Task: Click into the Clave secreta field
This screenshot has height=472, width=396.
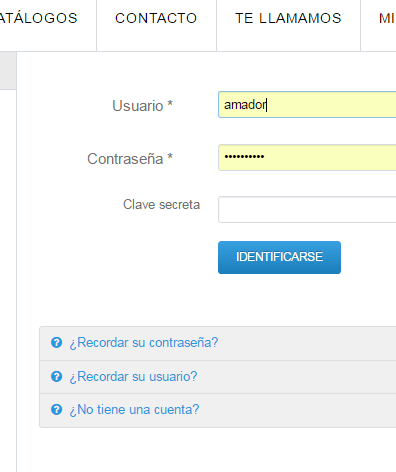Action: pyautogui.click(x=307, y=209)
